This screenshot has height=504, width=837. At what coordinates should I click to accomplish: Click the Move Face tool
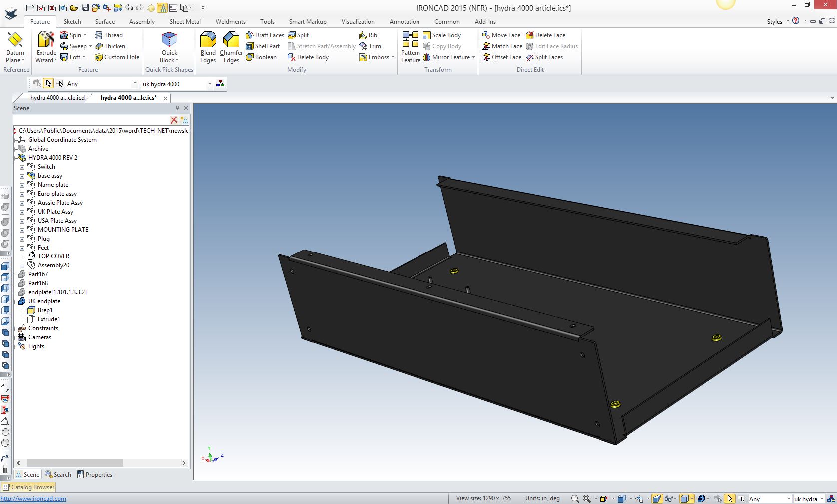[501, 35]
